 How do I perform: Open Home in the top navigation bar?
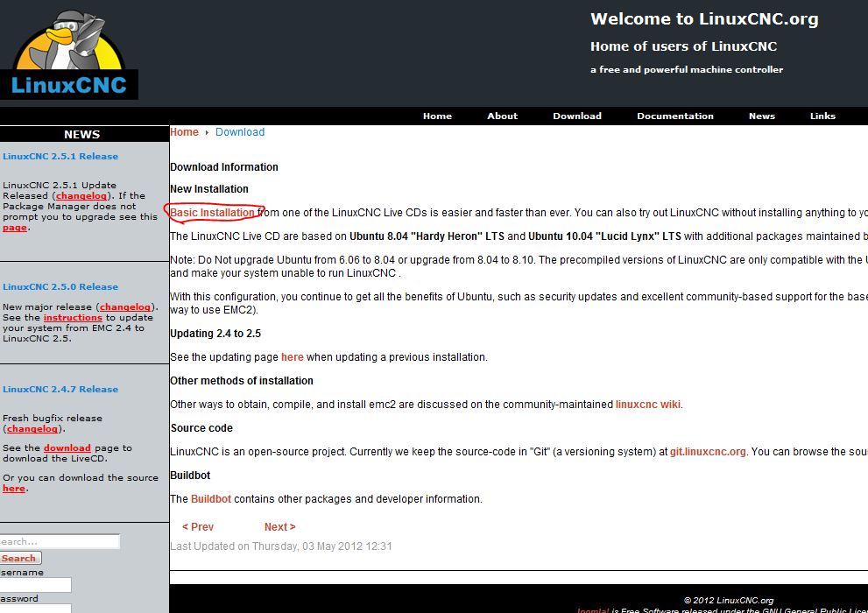[437, 116]
